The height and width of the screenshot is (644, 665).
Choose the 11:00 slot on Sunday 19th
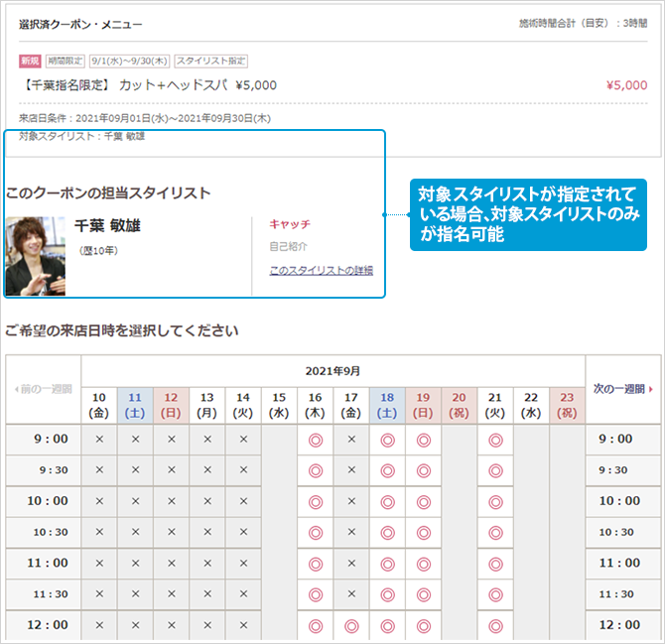click(424, 564)
